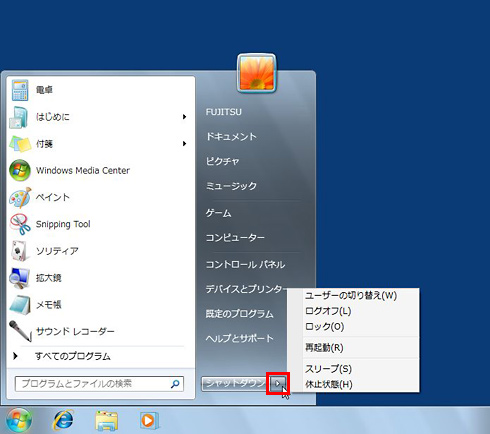The width and height of the screenshot is (490, 434).
Task: Expand the 付箋 jump list arrow
Action: [x=184, y=144]
